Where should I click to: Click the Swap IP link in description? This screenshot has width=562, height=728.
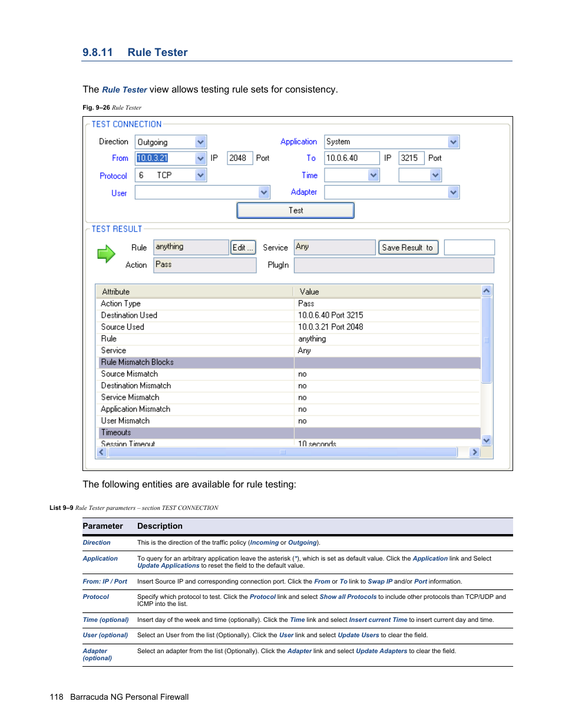click(380, 581)
